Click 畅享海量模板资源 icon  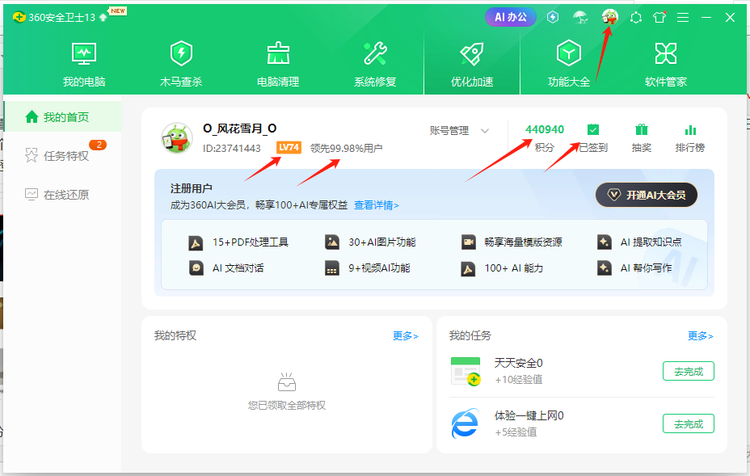(x=468, y=242)
